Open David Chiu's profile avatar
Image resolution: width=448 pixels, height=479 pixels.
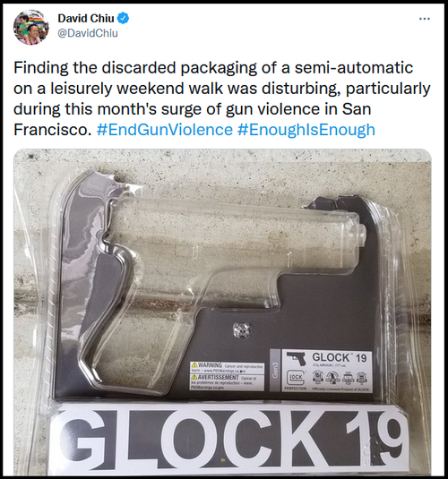pyautogui.click(x=30, y=27)
